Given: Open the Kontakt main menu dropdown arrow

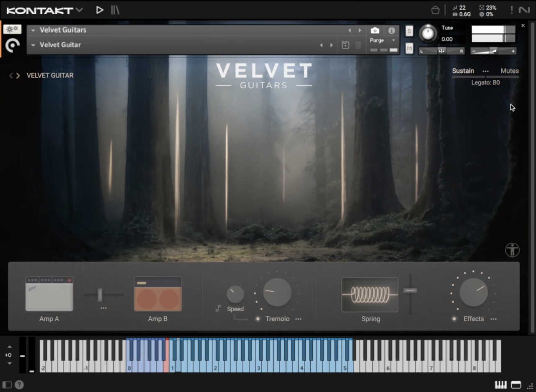Looking at the screenshot, I should pyautogui.click(x=80, y=10).
